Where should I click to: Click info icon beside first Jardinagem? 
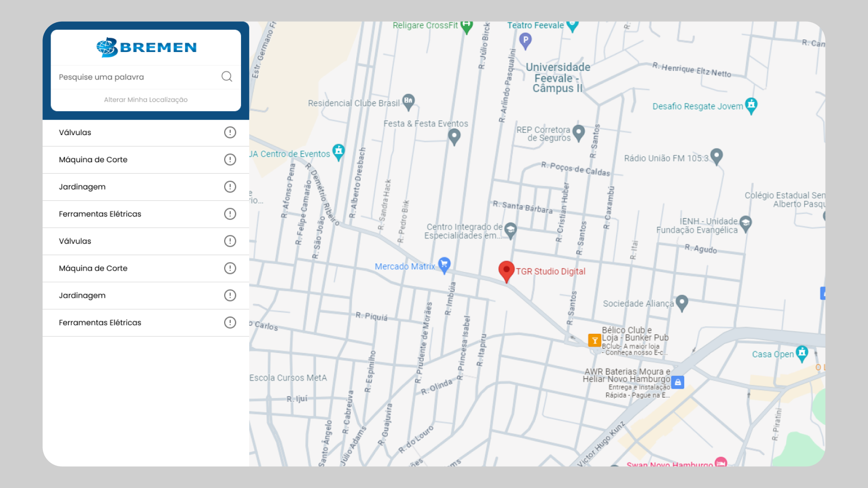click(230, 187)
